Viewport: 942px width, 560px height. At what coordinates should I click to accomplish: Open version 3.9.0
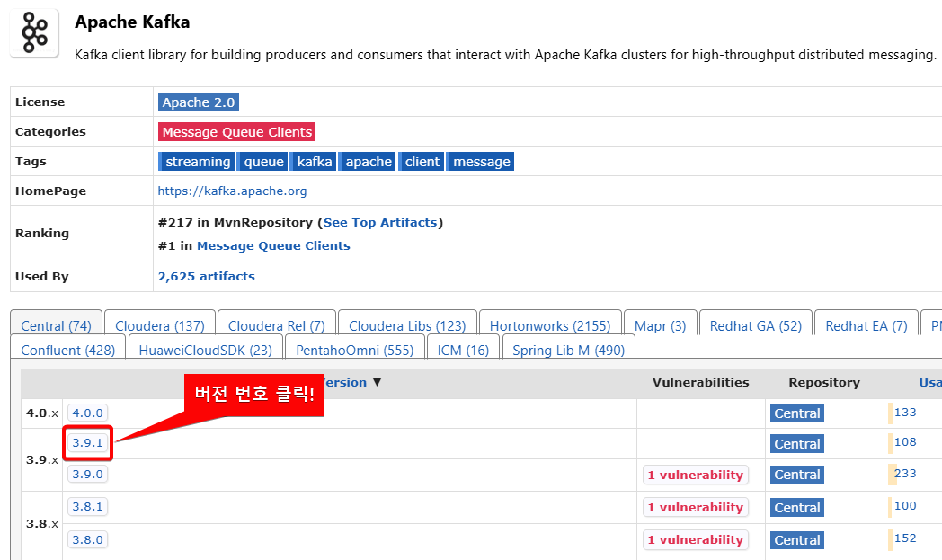[88, 474]
